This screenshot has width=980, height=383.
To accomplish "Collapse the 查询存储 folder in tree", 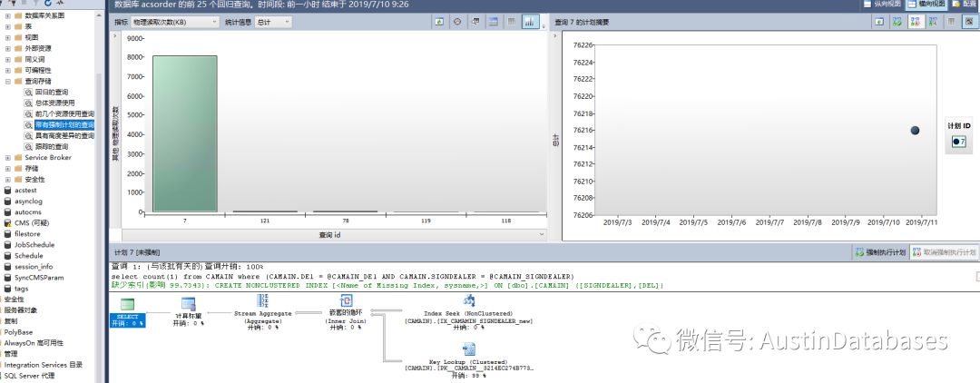I will (7, 81).
